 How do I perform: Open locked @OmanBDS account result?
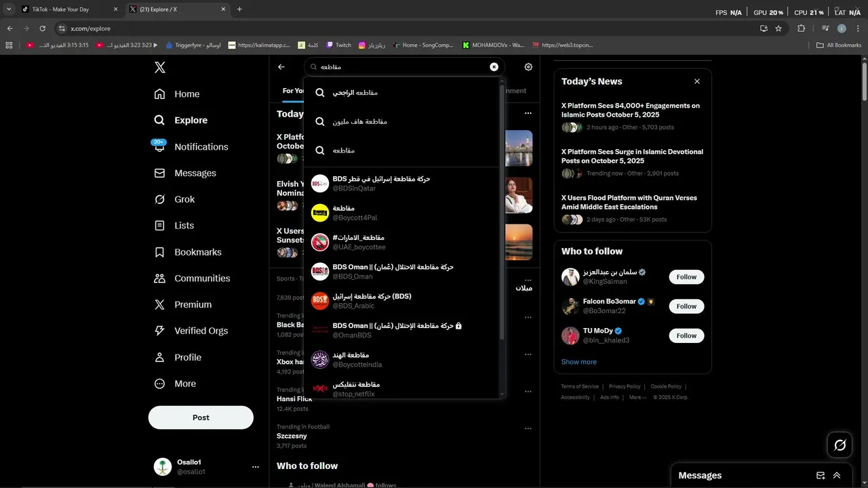pyautogui.click(x=401, y=330)
